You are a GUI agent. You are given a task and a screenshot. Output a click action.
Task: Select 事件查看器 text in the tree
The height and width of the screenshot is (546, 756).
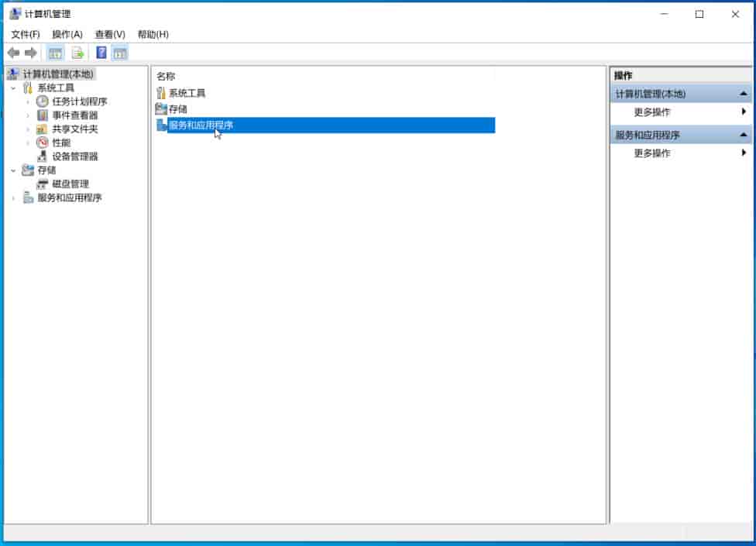pos(75,115)
